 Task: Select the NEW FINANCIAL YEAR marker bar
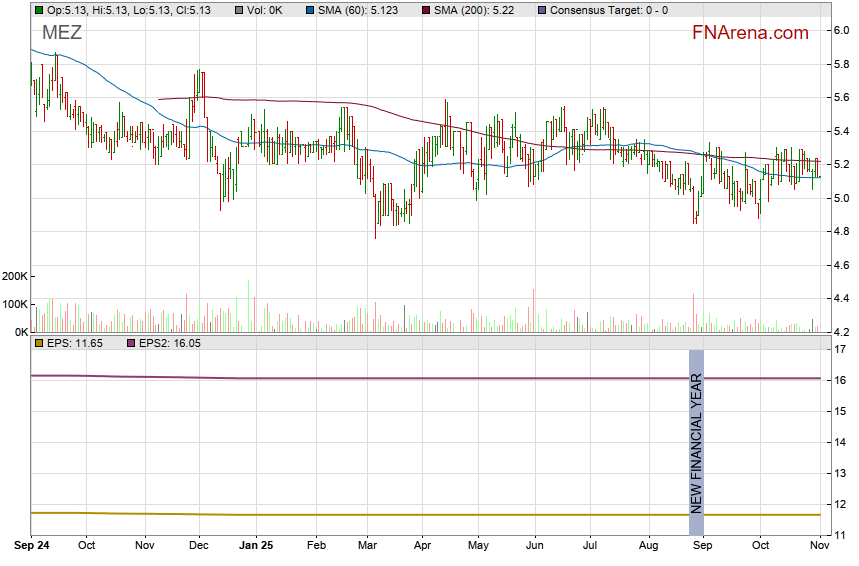point(696,442)
